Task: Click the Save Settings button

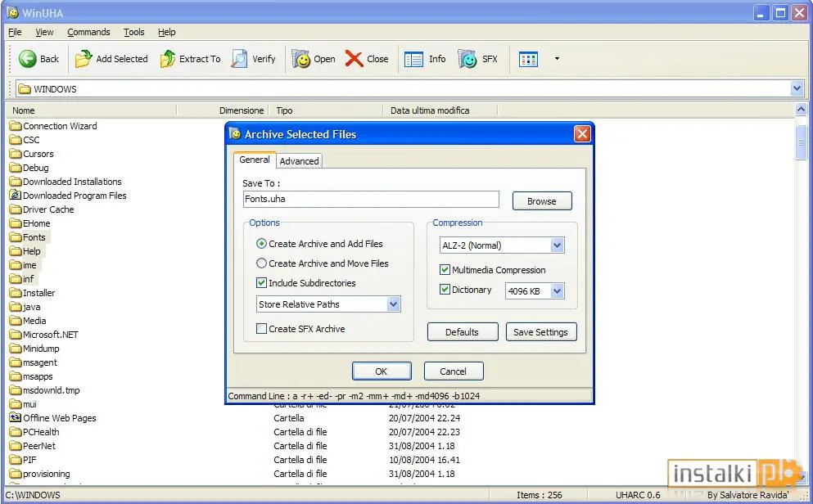Action: click(541, 332)
